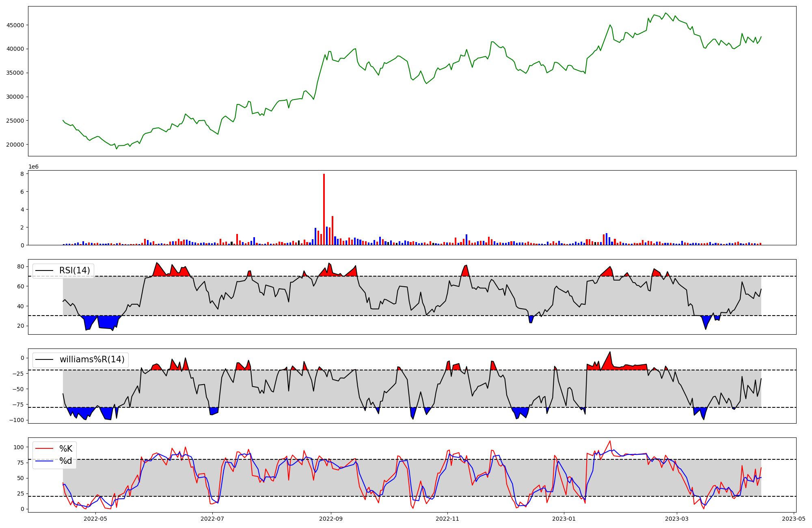Viewport: 812px width, 528px height.
Task: Click the 2022-11 x-axis date label
Action: point(447,519)
